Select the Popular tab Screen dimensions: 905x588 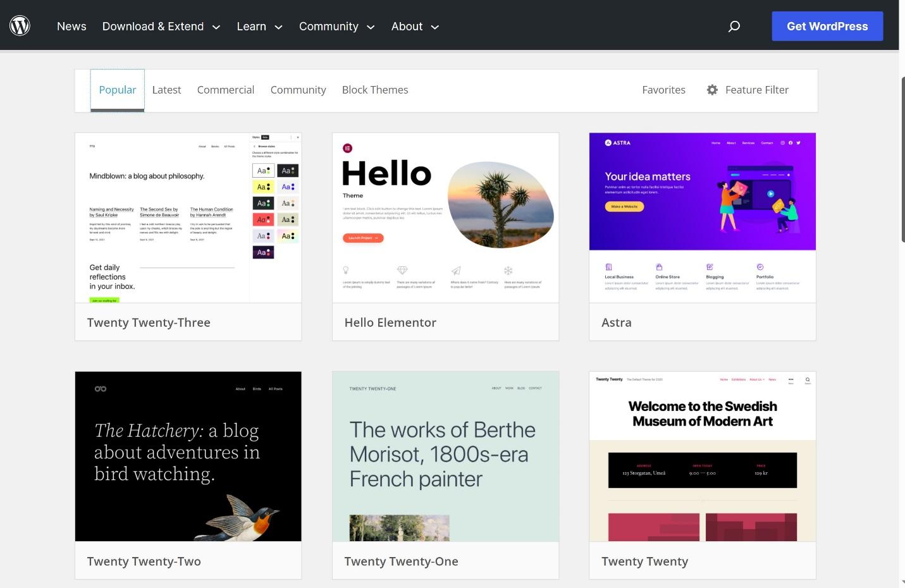click(118, 90)
